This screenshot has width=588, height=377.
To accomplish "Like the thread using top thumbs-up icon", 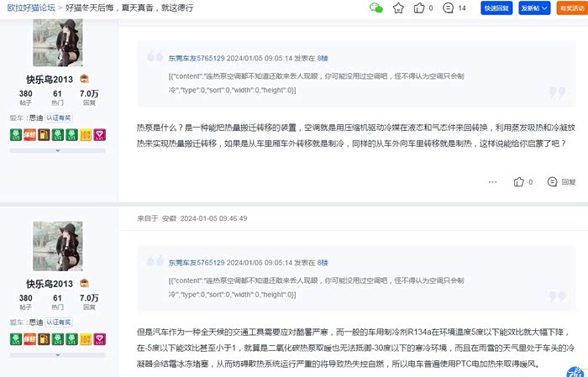I will click(x=420, y=8).
